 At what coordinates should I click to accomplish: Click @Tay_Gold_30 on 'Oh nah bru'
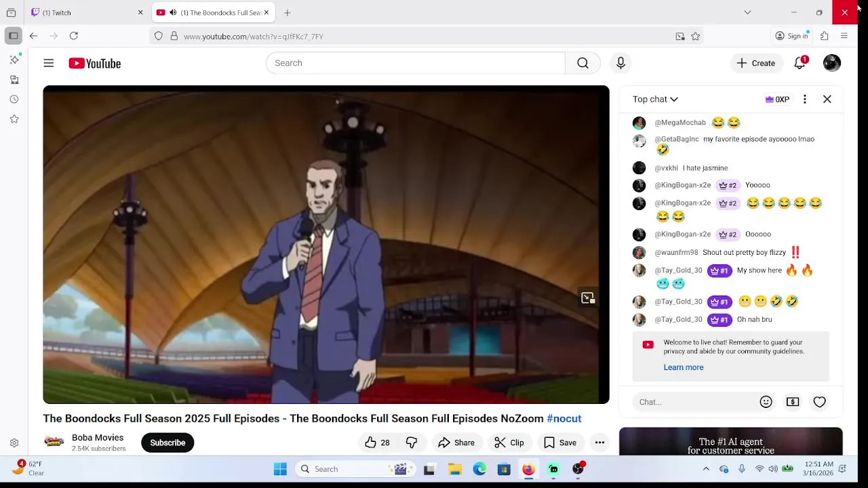pyautogui.click(x=678, y=319)
